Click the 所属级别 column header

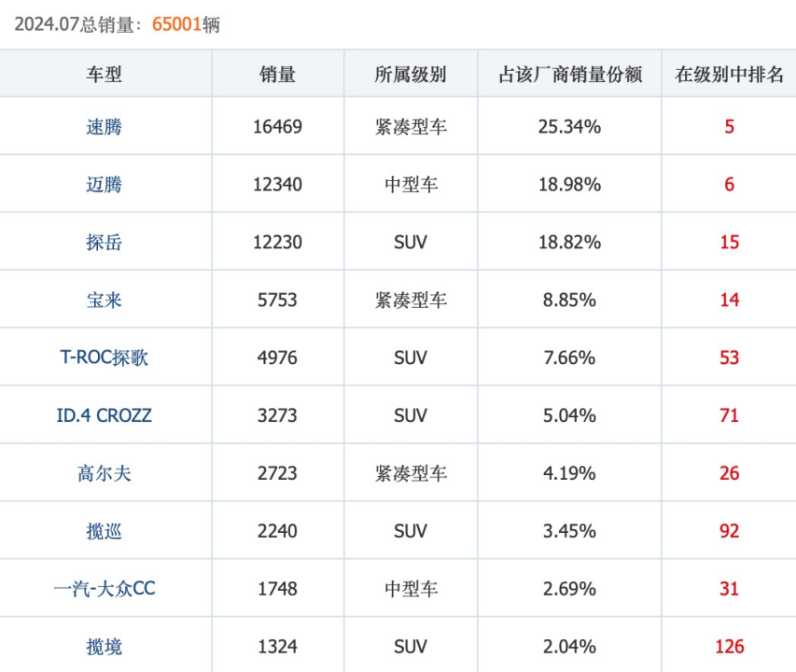[x=410, y=74]
